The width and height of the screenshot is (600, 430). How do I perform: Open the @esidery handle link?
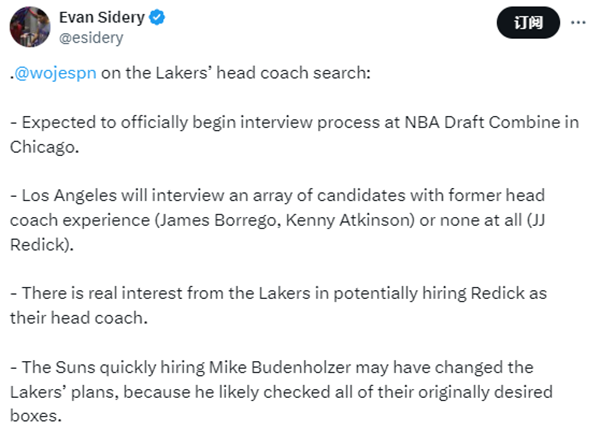[x=91, y=38]
